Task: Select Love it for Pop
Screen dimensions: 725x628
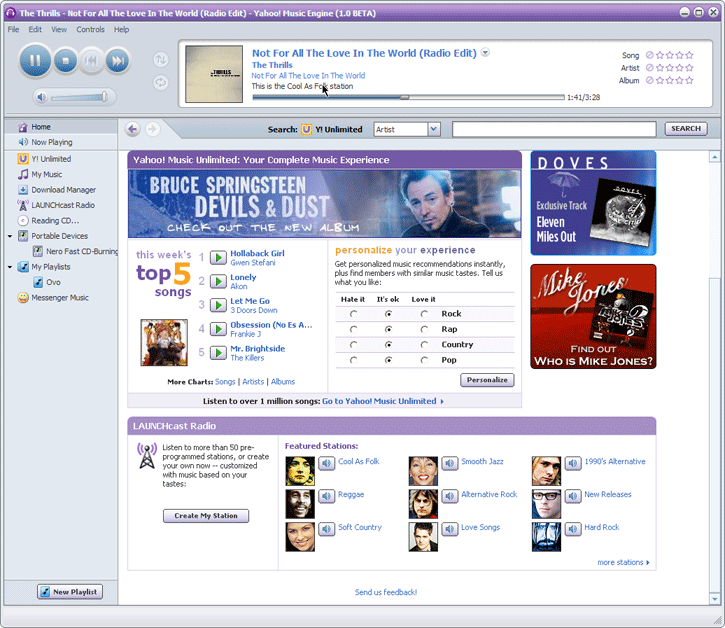Action: click(x=424, y=360)
